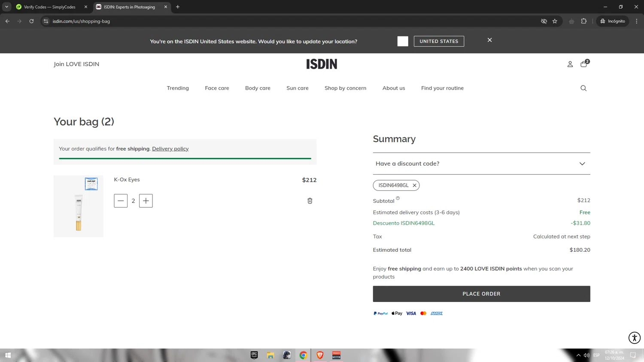Image resolution: width=644 pixels, height=362 pixels.
Task: Open Body care menu
Action: (x=258, y=88)
